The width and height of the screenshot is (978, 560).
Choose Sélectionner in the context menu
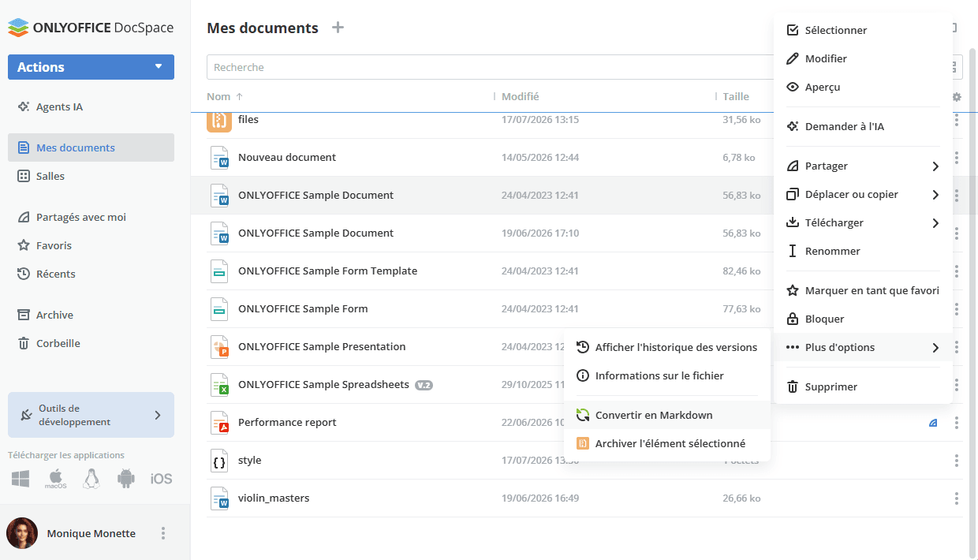863,30
